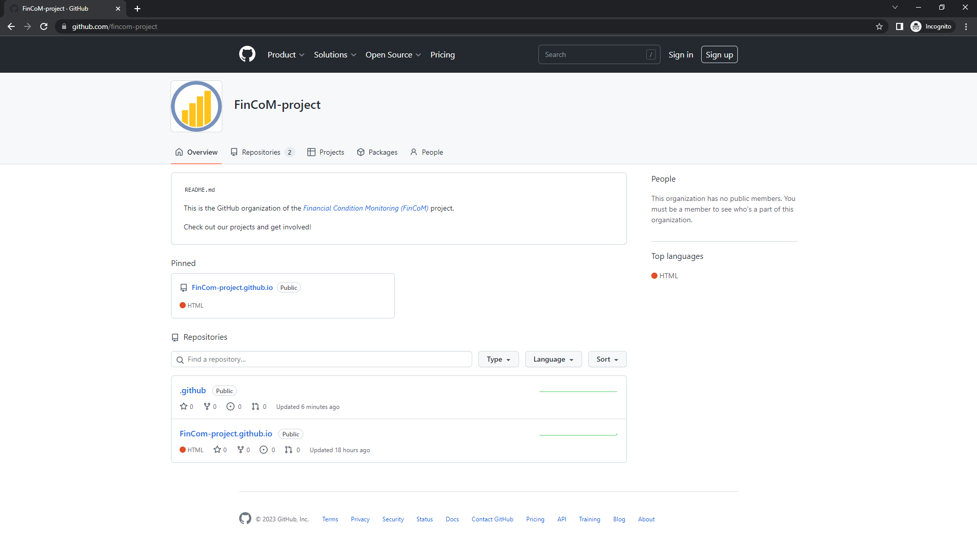Open browser side panel icon

[x=900, y=26]
